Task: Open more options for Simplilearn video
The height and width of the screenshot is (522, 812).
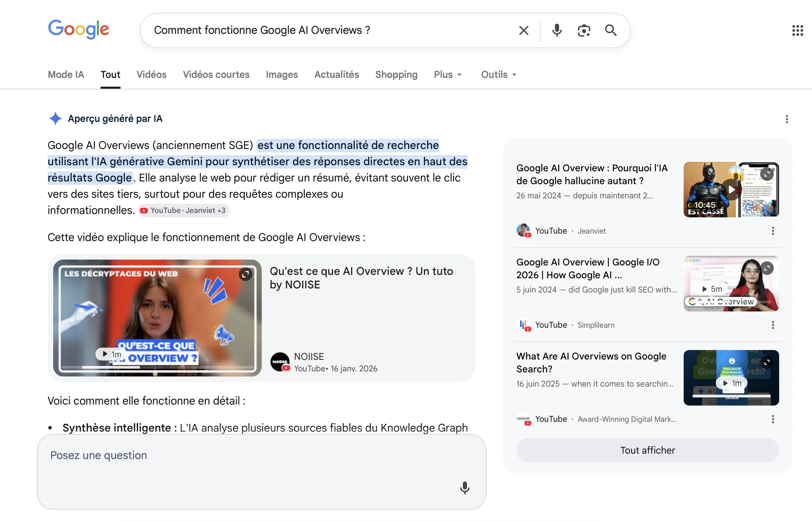Action: coord(773,325)
